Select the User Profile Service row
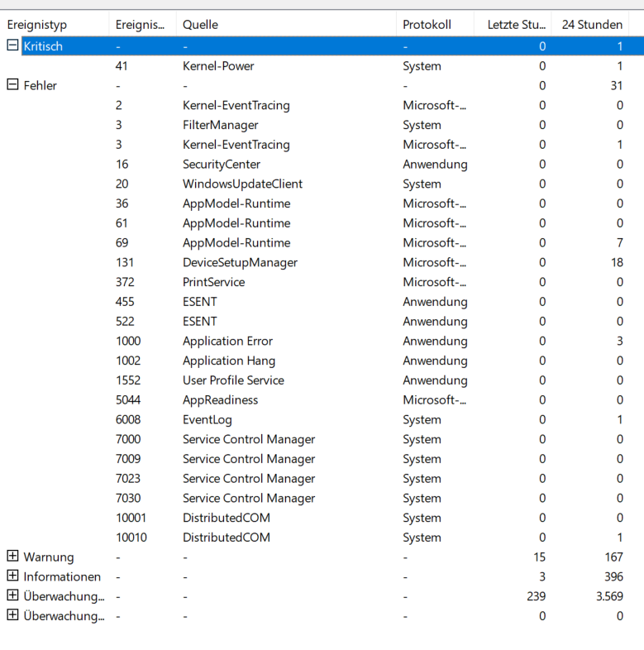Viewport: 644px width, 650px height. [322, 380]
